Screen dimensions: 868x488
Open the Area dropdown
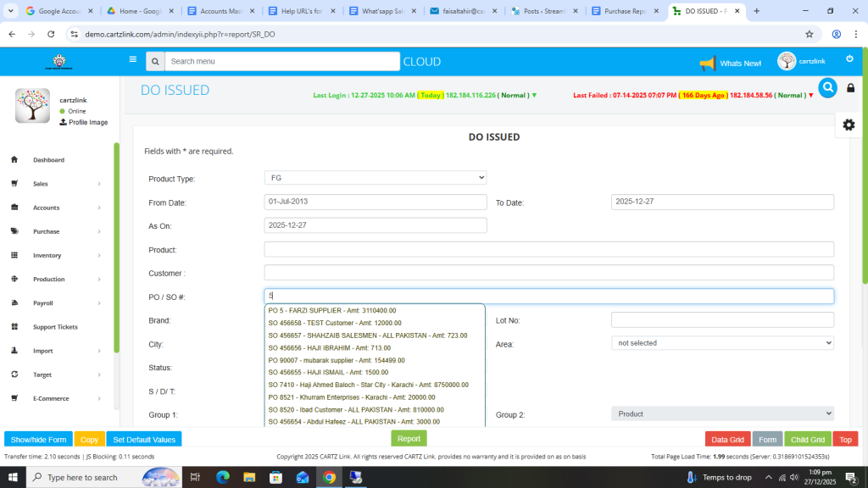tap(722, 343)
